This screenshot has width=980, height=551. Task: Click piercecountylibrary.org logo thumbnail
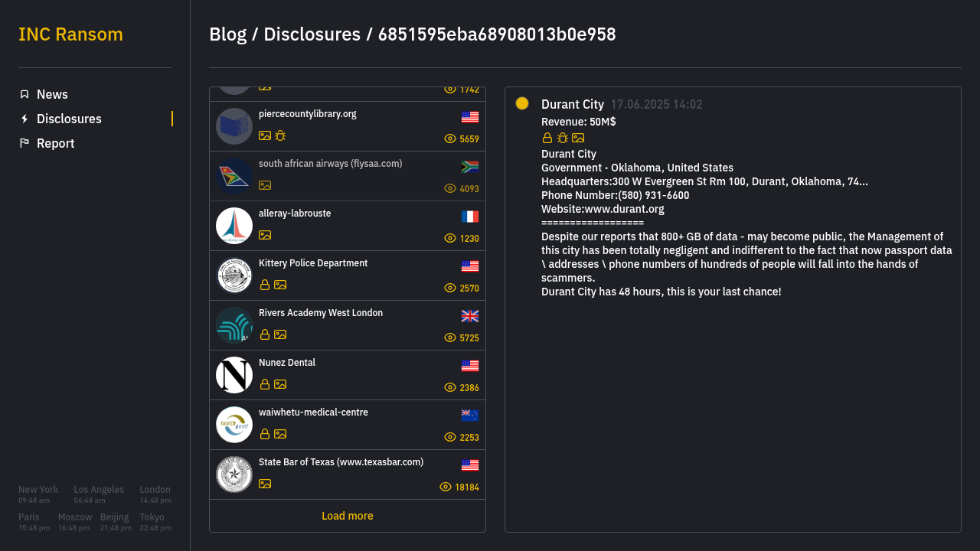[x=234, y=126]
